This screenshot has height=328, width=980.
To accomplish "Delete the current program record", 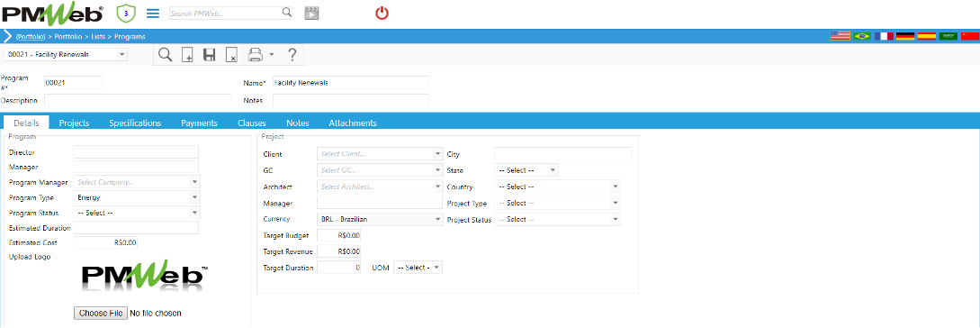I will tap(230, 55).
